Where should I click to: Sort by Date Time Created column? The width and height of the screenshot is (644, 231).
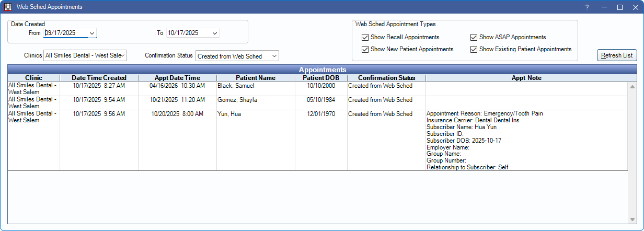coord(99,78)
